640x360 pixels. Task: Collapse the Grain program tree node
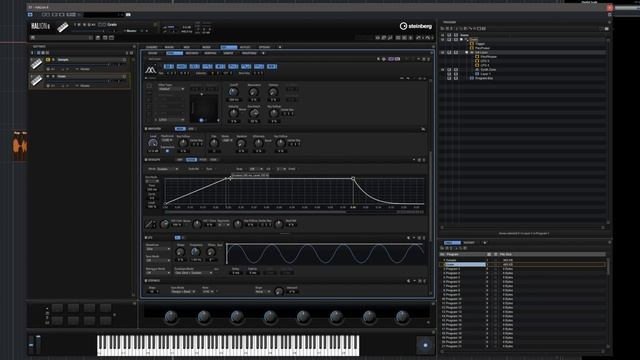(x=461, y=40)
